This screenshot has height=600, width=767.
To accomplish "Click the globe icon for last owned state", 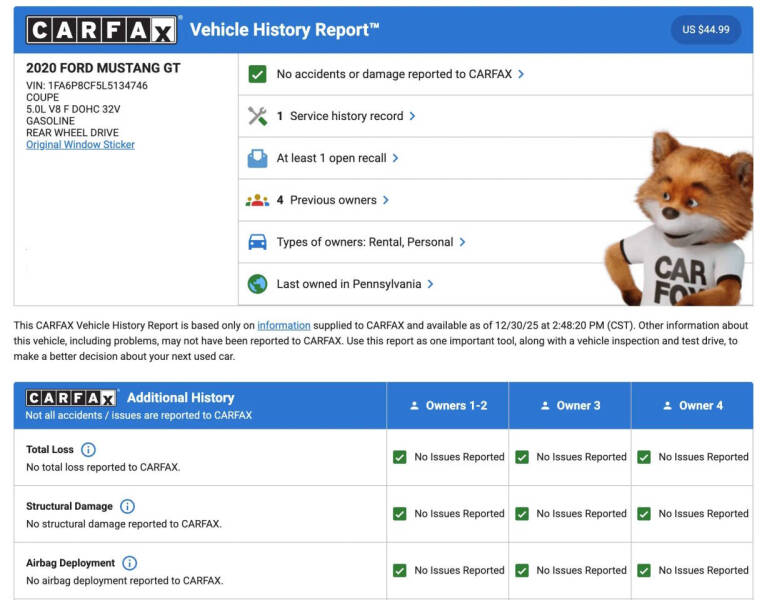I will [257, 284].
